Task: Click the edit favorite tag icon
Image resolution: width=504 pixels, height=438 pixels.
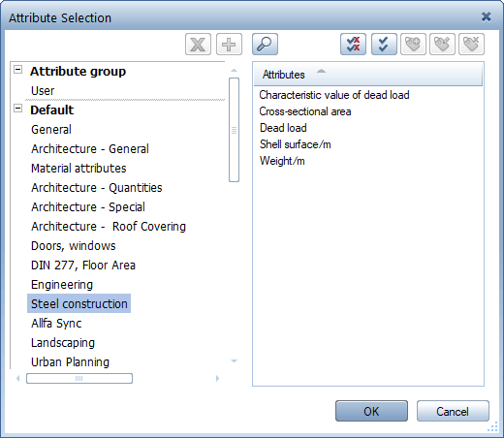Action: (x=442, y=45)
